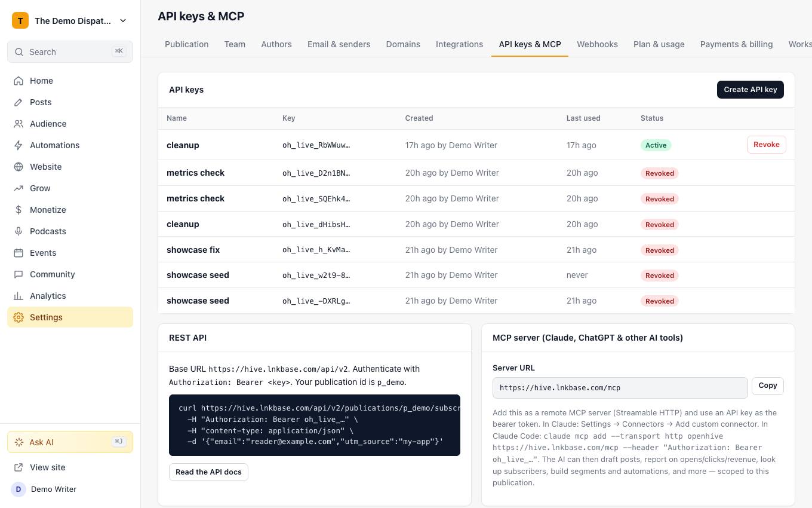Switch to the Webhooks tab
This screenshot has height=508, width=812.
point(597,44)
